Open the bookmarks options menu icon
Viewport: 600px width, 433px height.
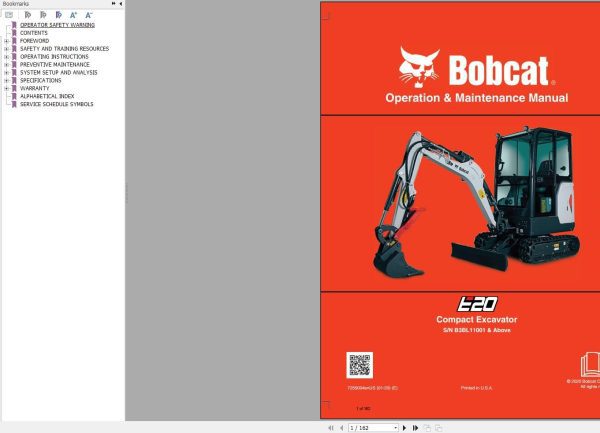coord(9,15)
